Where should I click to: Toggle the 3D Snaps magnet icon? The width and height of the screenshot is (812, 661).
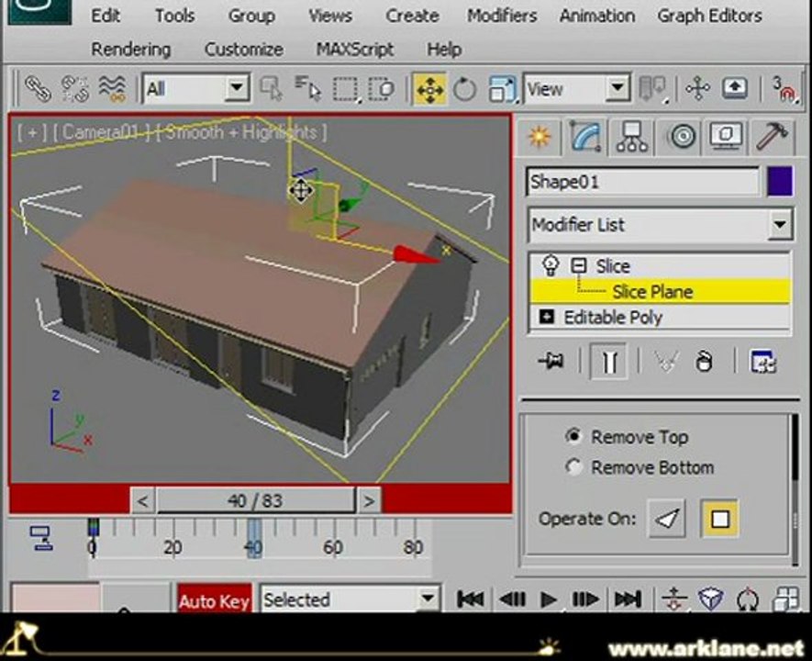pos(784,89)
